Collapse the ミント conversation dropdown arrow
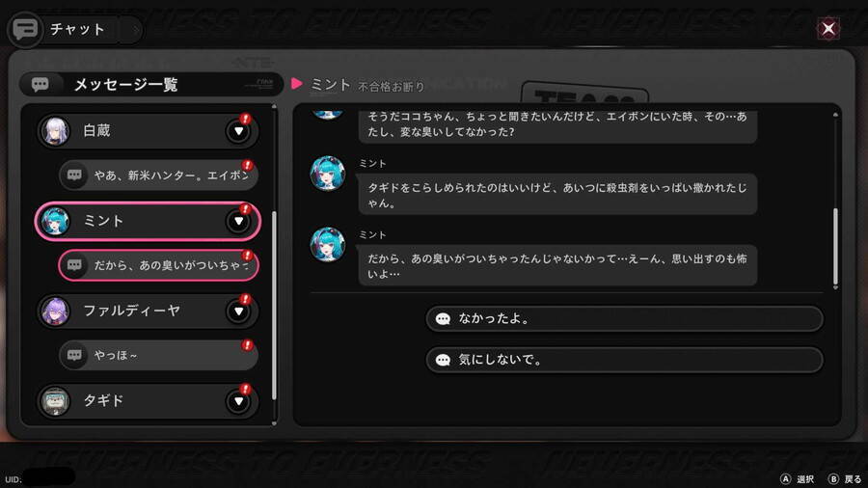The image size is (868, 488). tap(238, 221)
